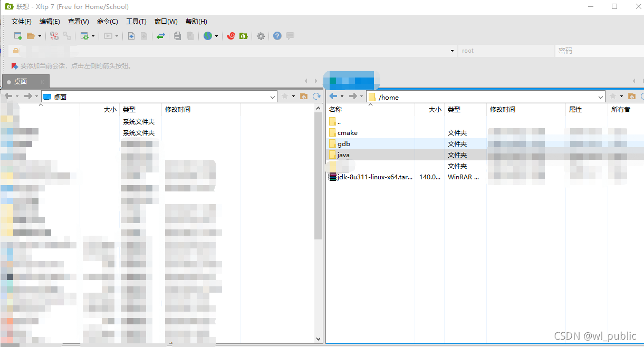Select the cmake folder
This screenshot has width=644, height=347.
343,133
